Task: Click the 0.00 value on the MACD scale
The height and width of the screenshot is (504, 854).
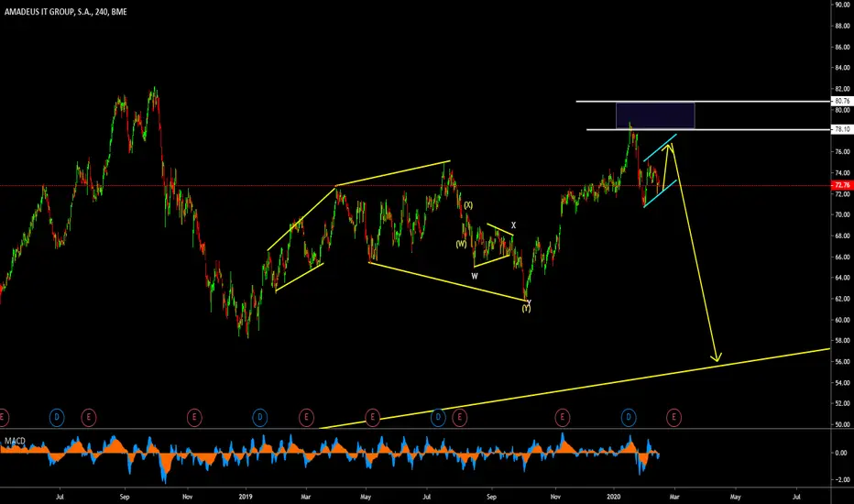Action: coord(841,453)
